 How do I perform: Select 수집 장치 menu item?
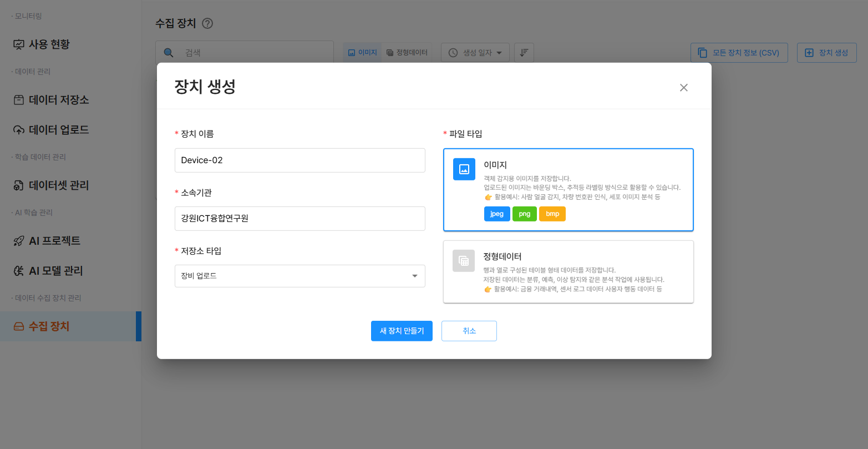click(70, 326)
